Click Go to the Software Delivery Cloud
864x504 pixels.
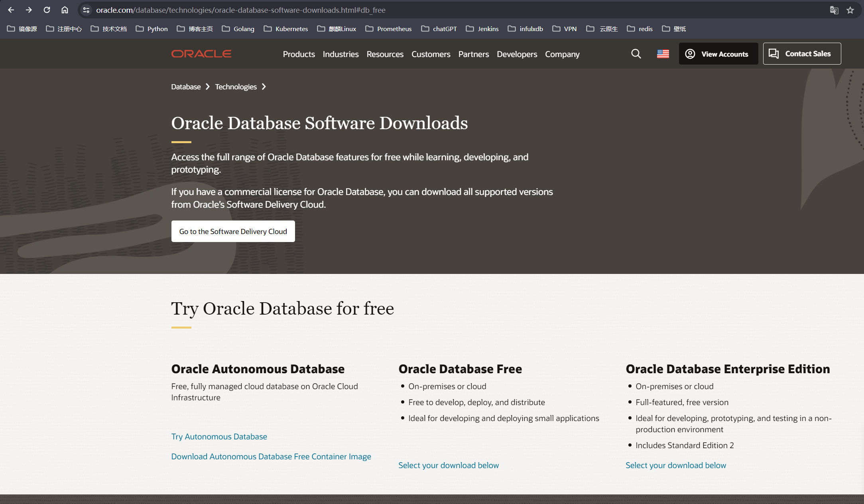233,231
